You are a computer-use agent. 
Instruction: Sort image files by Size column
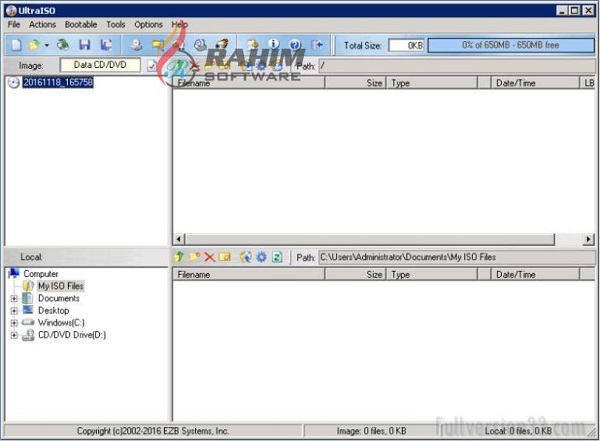(x=355, y=83)
